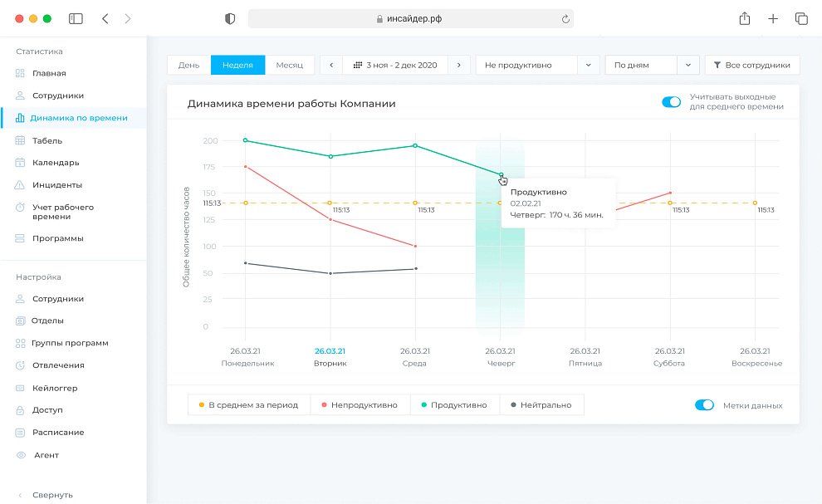Open the По дням grouping dropdown
Image resolution: width=822 pixels, height=504 pixels.
(688, 65)
